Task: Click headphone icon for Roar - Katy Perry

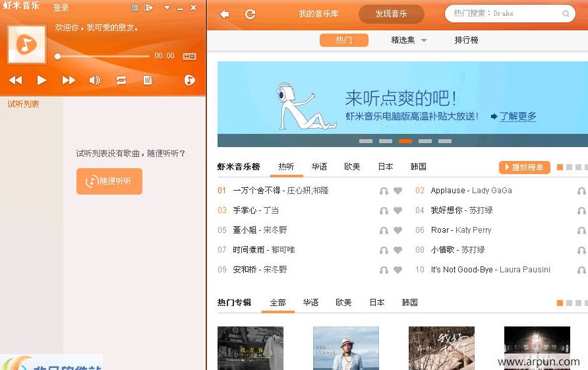Action: (x=581, y=230)
